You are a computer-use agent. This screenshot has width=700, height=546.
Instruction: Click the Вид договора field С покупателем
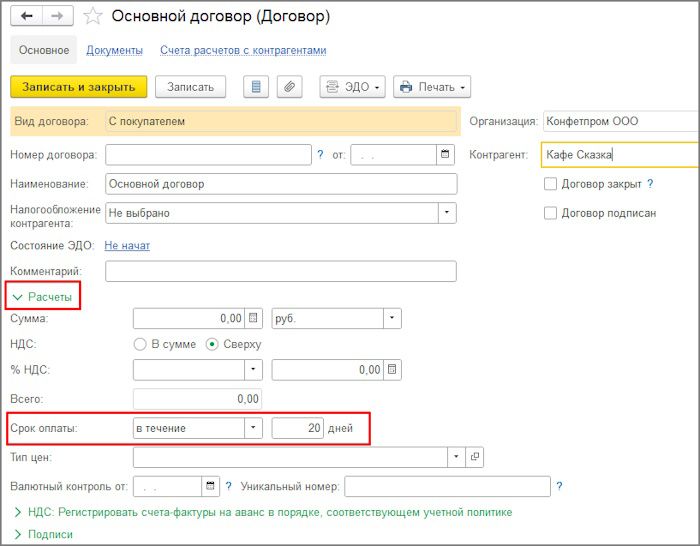(x=281, y=121)
